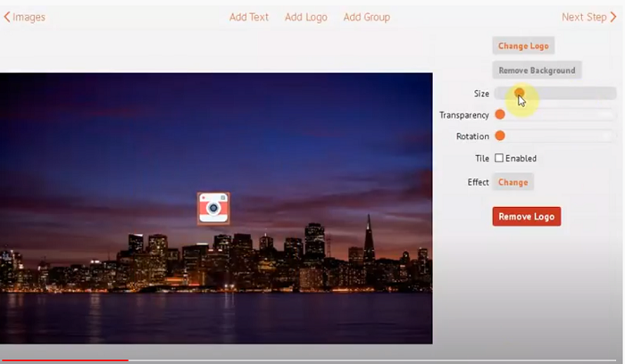Click Remove Background button
625x364 pixels.
point(537,70)
